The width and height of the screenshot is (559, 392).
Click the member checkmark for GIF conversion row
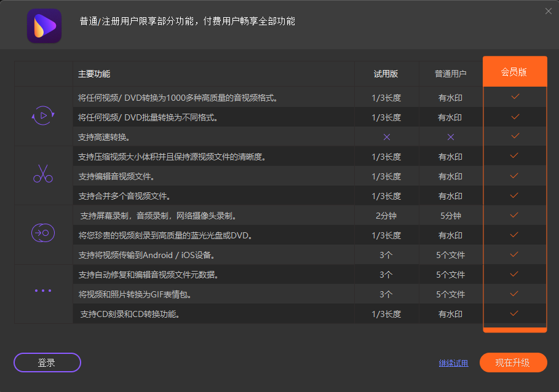pos(515,294)
